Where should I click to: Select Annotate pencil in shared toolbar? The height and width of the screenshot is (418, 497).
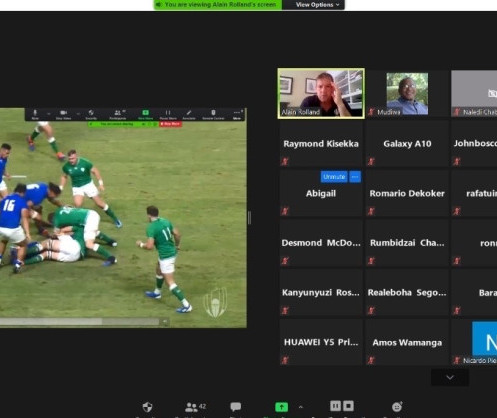(x=189, y=114)
